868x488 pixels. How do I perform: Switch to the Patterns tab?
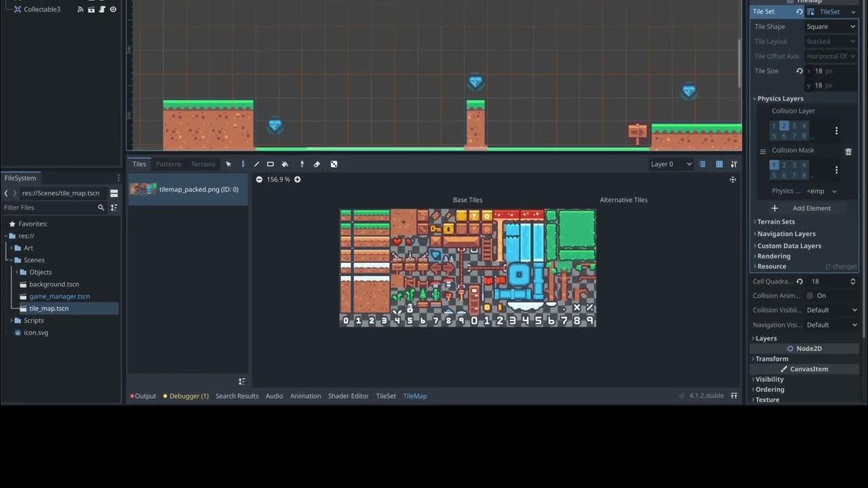[x=168, y=164]
